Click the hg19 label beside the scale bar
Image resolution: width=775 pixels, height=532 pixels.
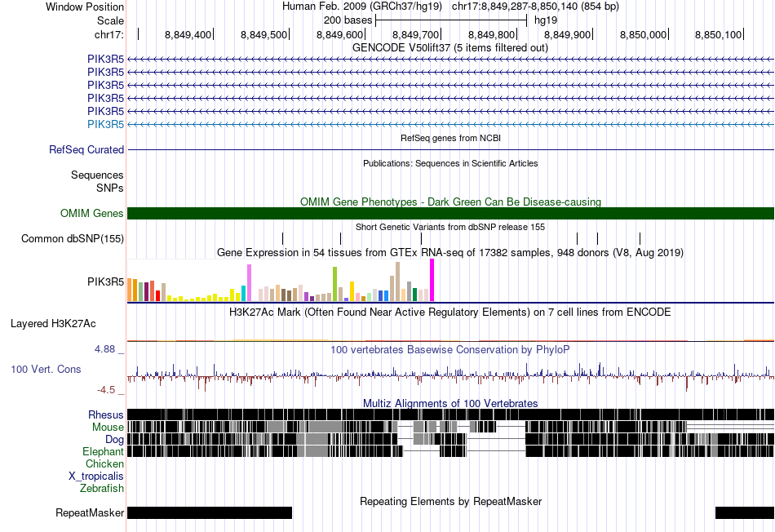pyautogui.click(x=546, y=20)
